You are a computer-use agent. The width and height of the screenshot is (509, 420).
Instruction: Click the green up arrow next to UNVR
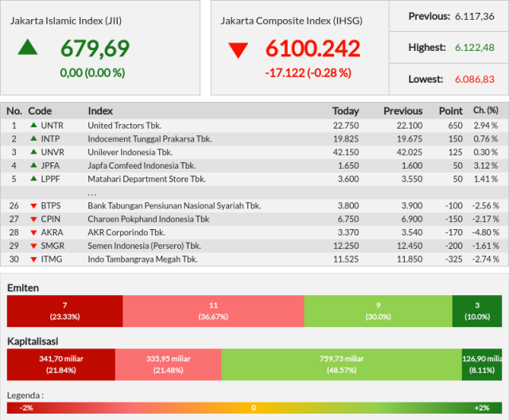point(33,152)
